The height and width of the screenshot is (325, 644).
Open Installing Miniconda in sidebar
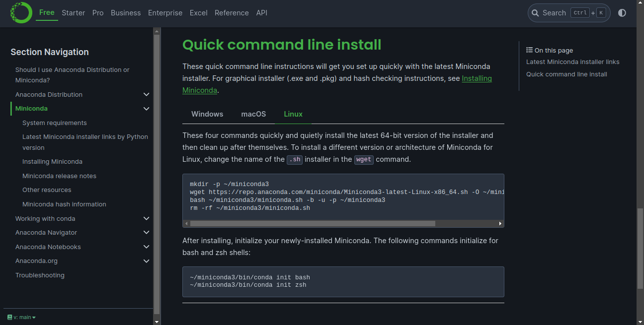[x=52, y=161]
